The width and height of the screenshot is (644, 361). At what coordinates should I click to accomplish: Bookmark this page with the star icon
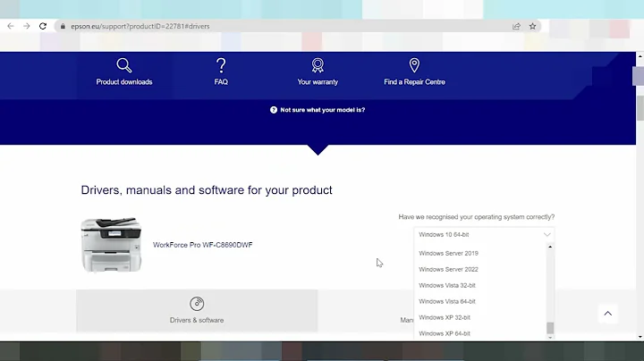click(x=533, y=26)
